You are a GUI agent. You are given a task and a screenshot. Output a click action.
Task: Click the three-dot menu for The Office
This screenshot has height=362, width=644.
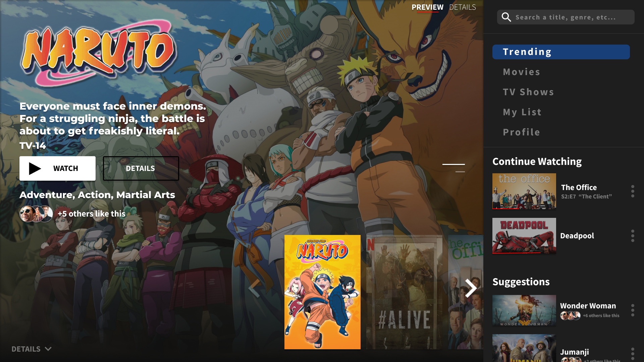coord(633,191)
